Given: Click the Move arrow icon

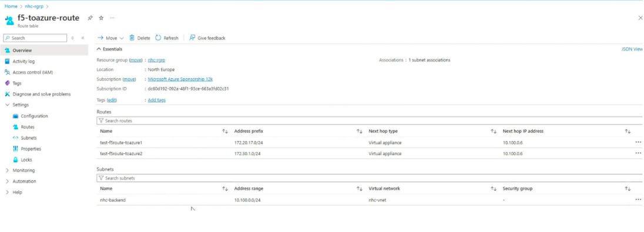Looking at the screenshot, I should (100, 38).
